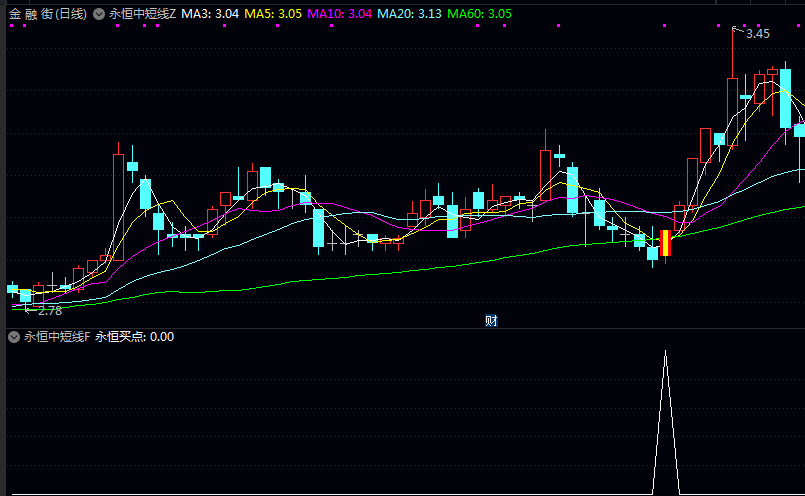805x496 pixels.
Task: Expand the 永恒中短线Z indicator dropdown arrow
Action: click(x=99, y=14)
